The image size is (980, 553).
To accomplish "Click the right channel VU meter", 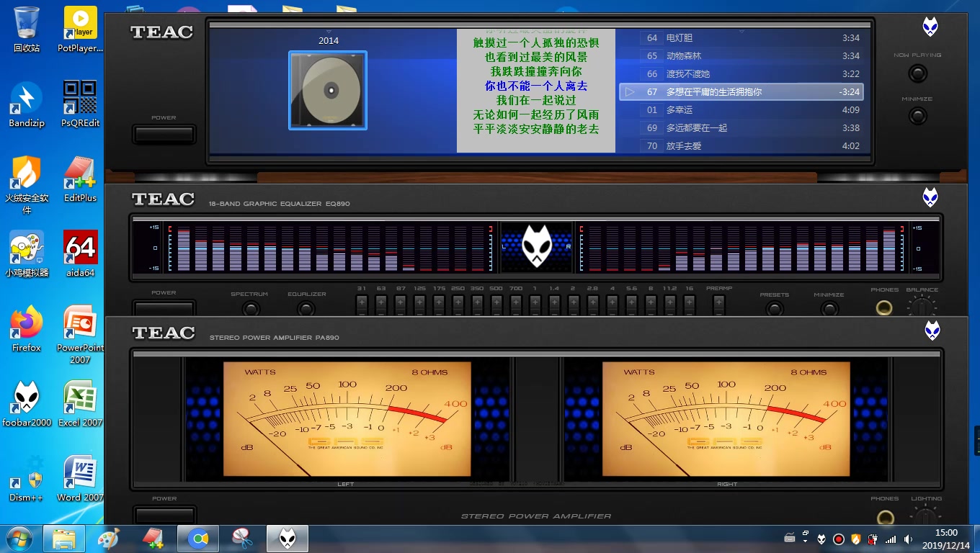I will [x=726, y=419].
